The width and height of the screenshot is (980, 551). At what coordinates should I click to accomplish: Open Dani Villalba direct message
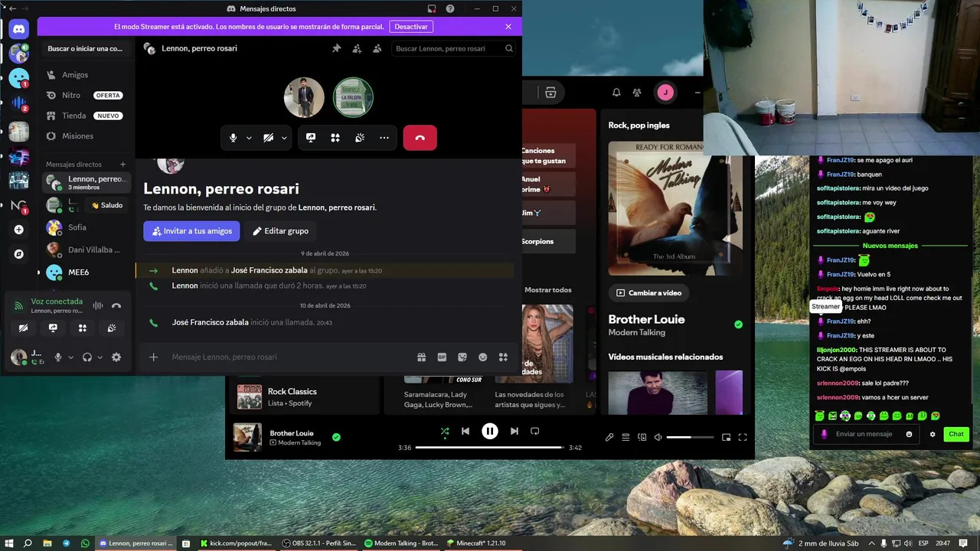(x=85, y=249)
